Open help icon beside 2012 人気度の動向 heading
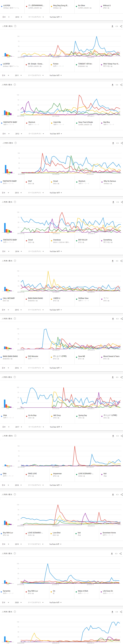This screenshot has width=123, height=644. [x=16, y=143]
